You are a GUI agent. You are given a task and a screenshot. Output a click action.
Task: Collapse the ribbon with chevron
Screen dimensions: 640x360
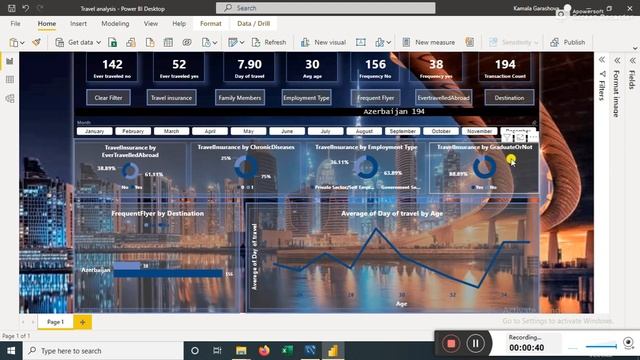[x=635, y=49]
